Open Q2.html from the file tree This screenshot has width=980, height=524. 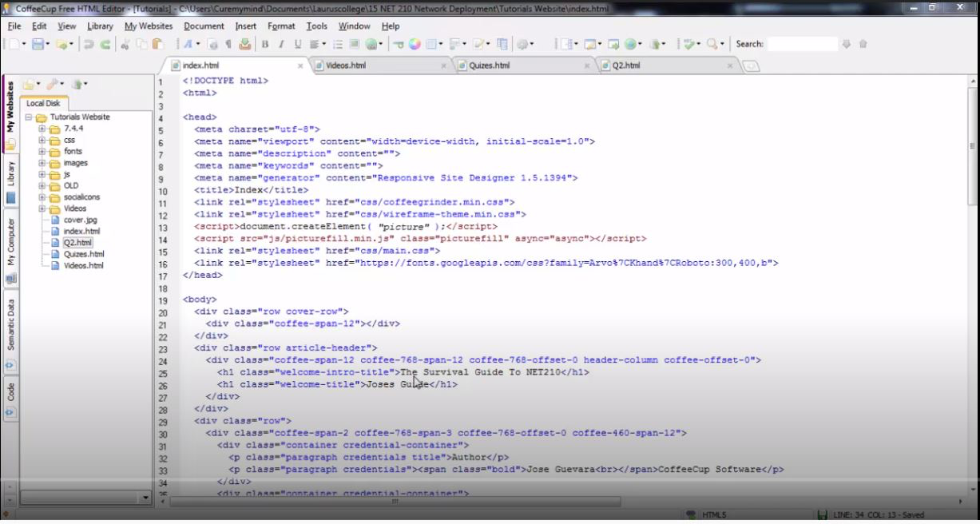tap(77, 242)
